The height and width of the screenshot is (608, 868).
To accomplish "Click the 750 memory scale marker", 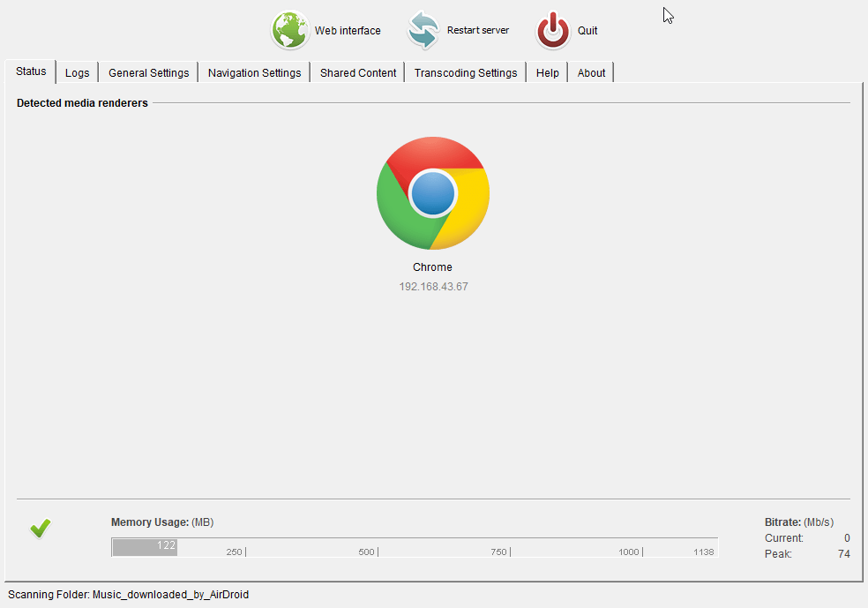I will pyautogui.click(x=498, y=552).
